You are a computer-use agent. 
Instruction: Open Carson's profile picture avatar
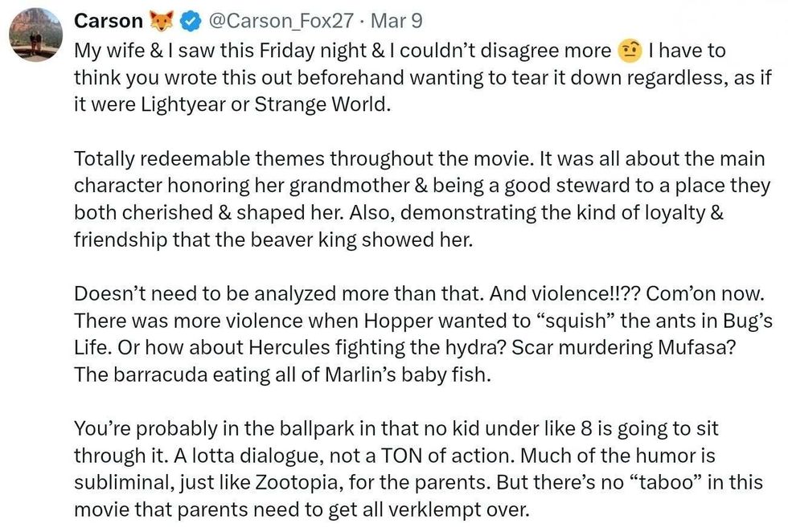[34, 33]
